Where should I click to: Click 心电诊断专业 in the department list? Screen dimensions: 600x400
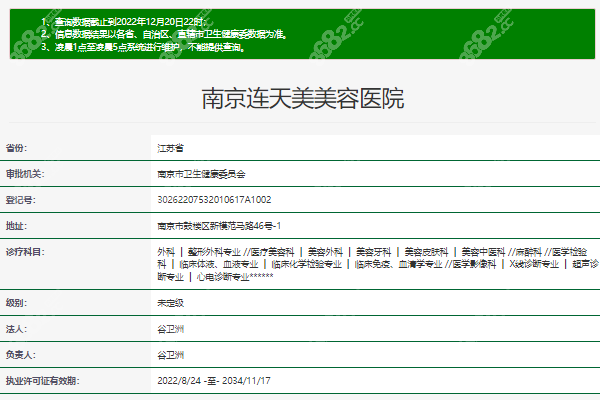click(223, 276)
